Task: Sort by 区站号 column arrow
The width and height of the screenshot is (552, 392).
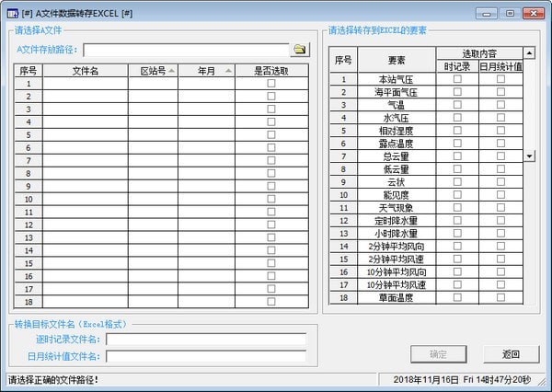Action: (x=171, y=71)
